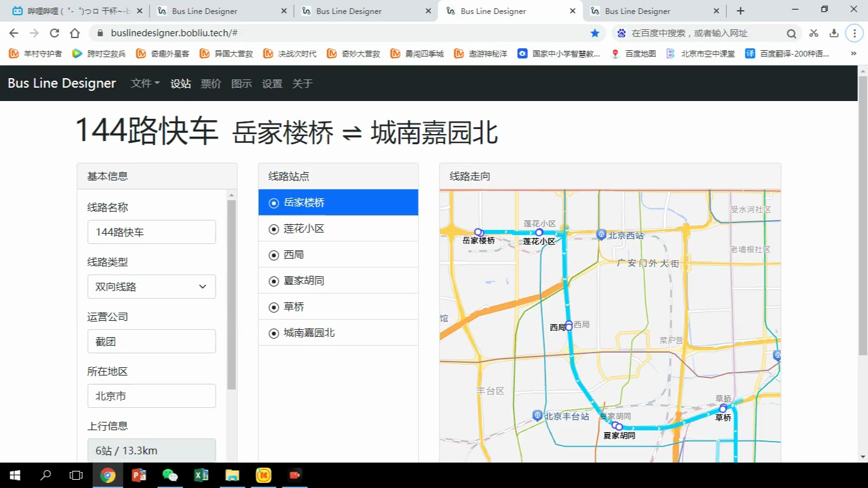This screenshot has height=488, width=868.
Task: Click the 莲花小区 stop marker on map
Action: click(539, 233)
